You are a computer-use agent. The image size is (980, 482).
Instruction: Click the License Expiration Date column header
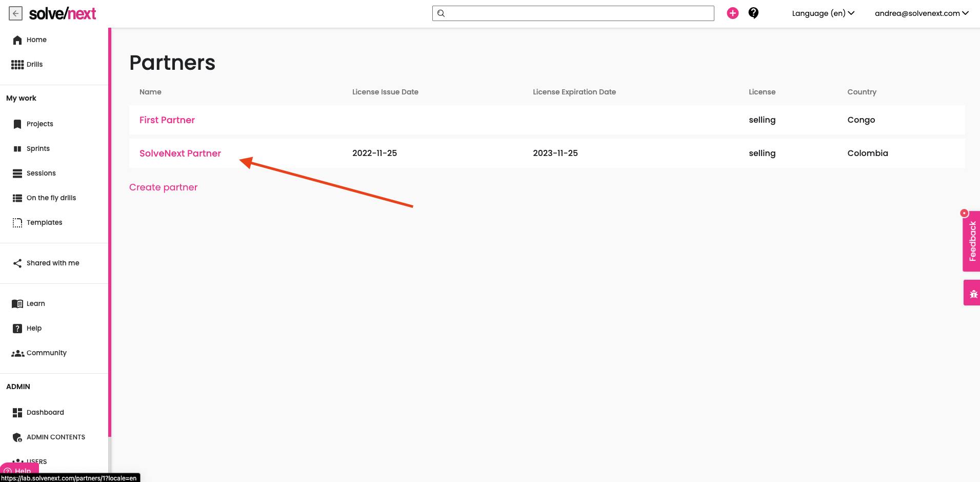click(574, 92)
